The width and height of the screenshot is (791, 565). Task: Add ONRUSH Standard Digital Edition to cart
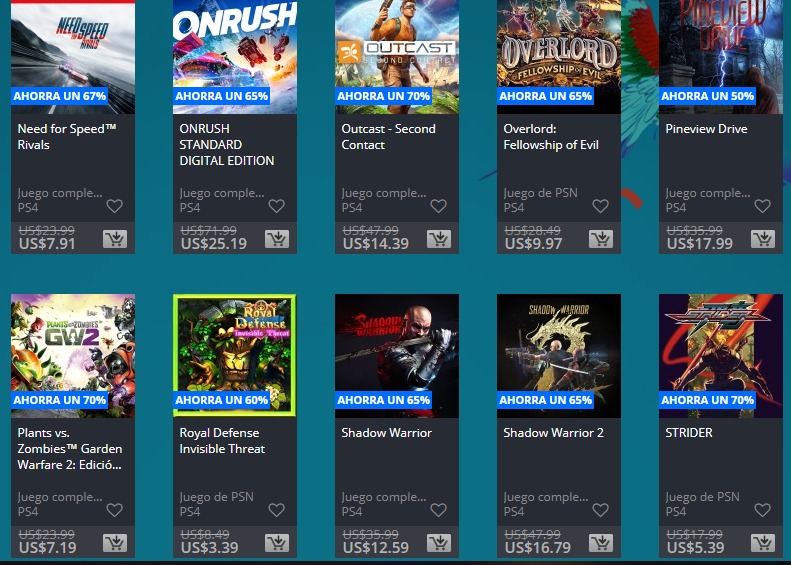tap(277, 239)
